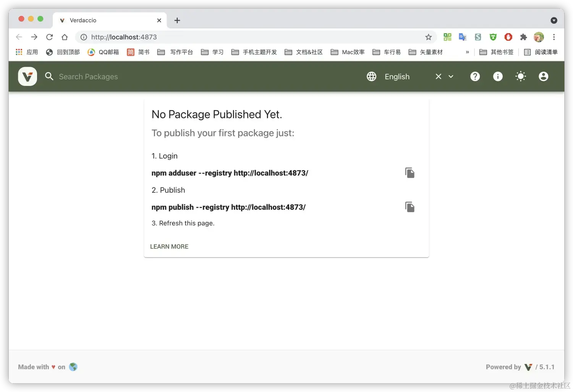The height and width of the screenshot is (392, 573).
Task: Click the red circular extension icon
Action: coord(508,37)
